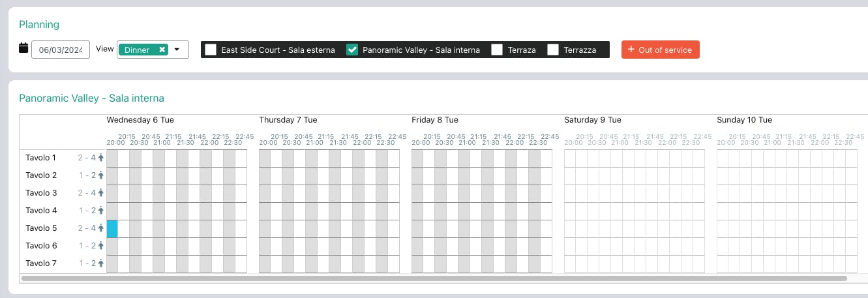Remove the Dinner tag with its x
Image resolution: width=868 pixels, height=298 pixels.
[162, 50]
